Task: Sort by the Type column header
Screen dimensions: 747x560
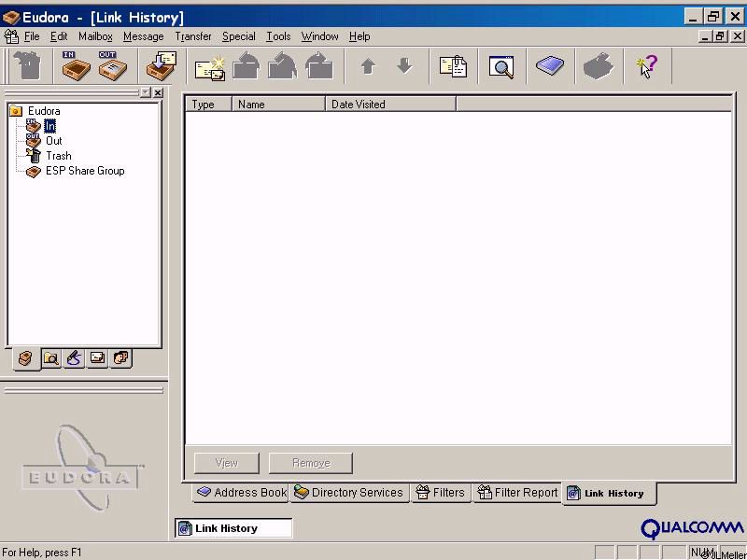Action: (x=208, y=105)
